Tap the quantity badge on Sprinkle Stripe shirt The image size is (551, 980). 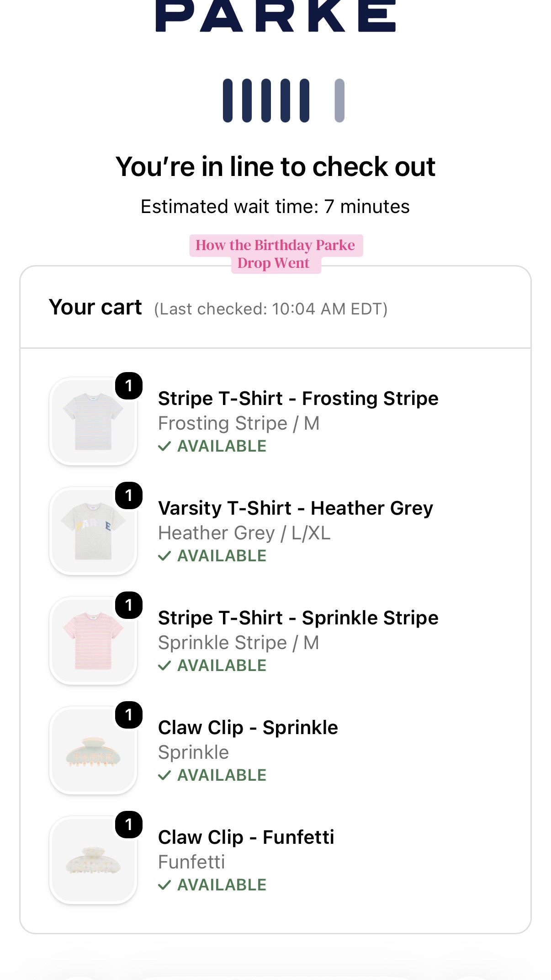[x=129, y=605]
